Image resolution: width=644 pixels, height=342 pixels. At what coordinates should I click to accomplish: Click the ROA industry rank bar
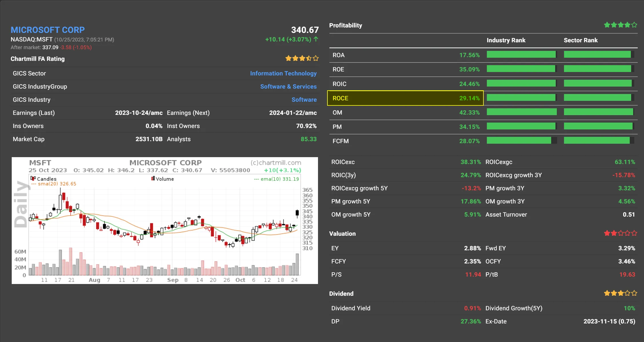(521, 55)
